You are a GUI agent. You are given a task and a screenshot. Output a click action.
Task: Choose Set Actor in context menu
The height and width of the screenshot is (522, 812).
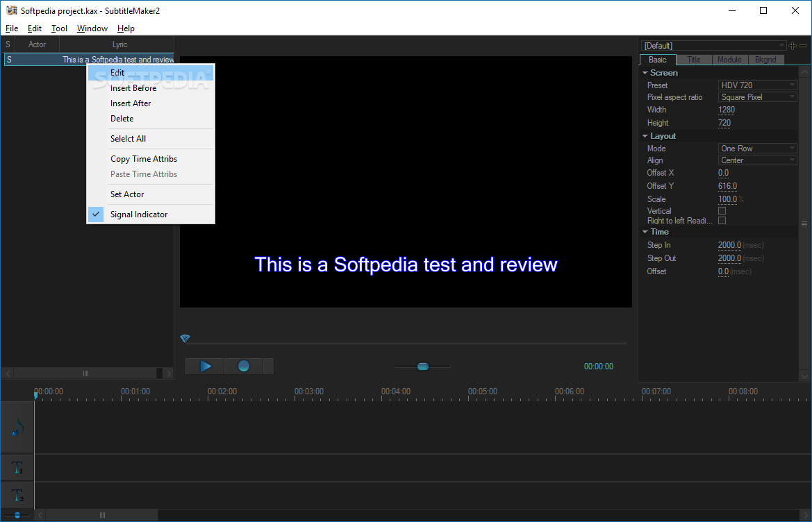(151, 194)
